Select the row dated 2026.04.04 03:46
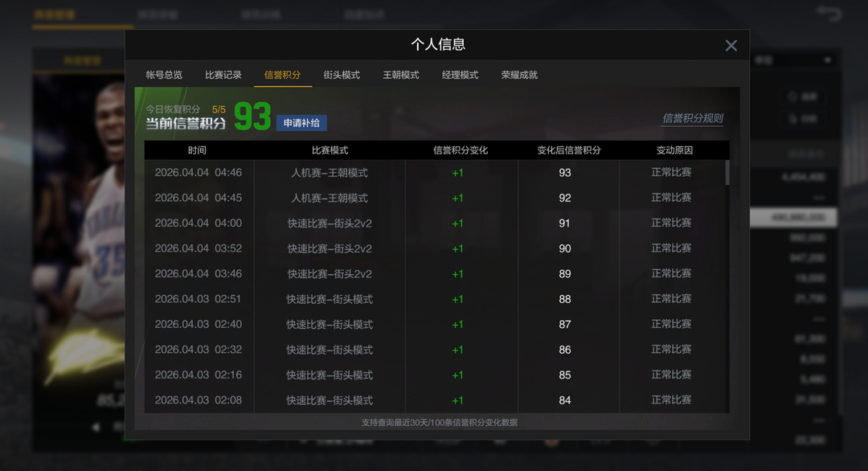 (435, 274)
